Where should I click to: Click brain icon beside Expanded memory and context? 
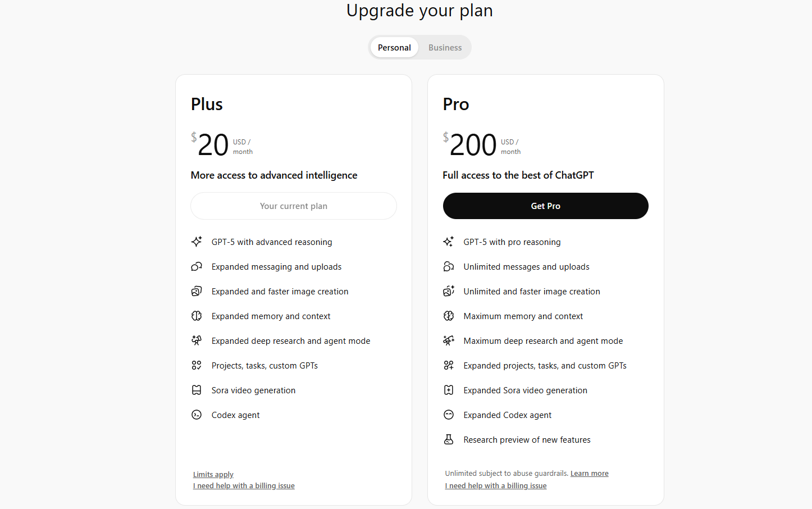197,316
